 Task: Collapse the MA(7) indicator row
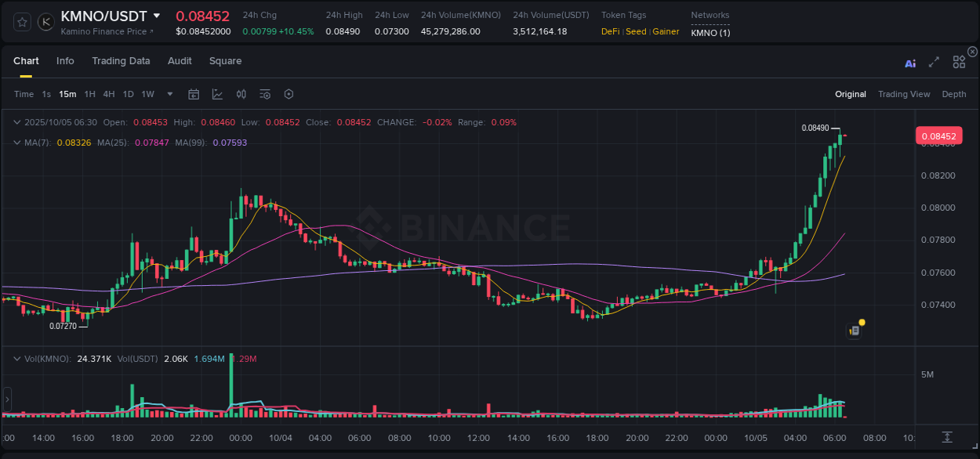point(16,143)
